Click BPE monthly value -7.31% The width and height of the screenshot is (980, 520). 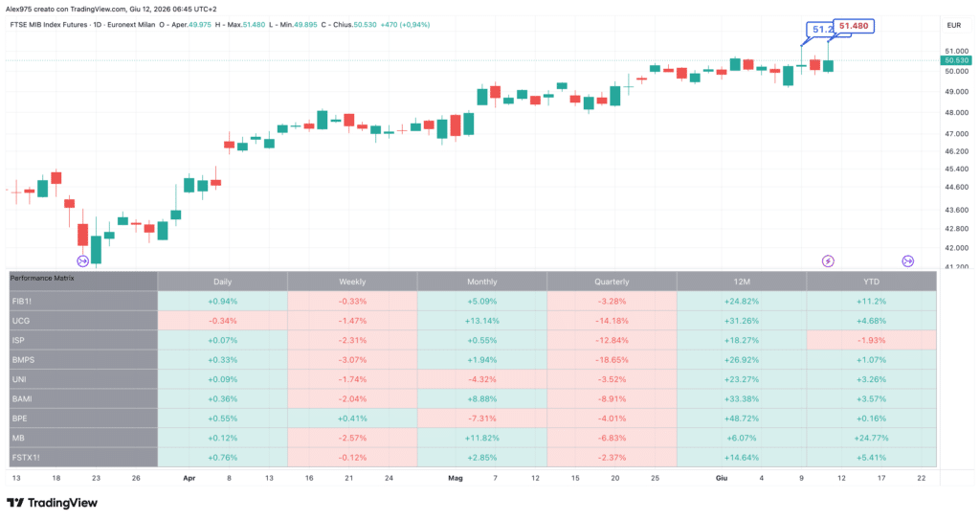click(x=482, y=418)
